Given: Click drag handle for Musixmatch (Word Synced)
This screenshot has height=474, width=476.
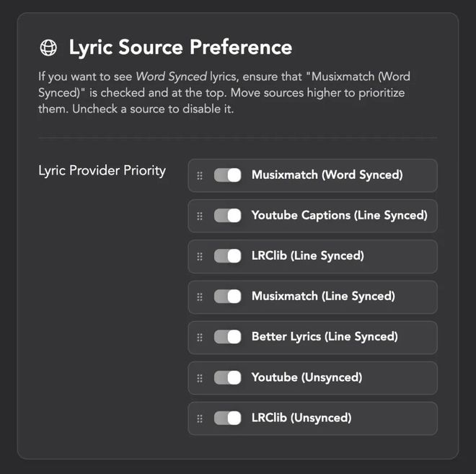Looking at the screenshot, I should 200,175.
